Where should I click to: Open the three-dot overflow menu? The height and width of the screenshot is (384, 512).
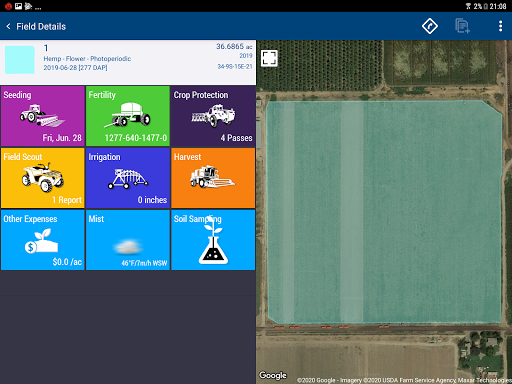point(500,26)
